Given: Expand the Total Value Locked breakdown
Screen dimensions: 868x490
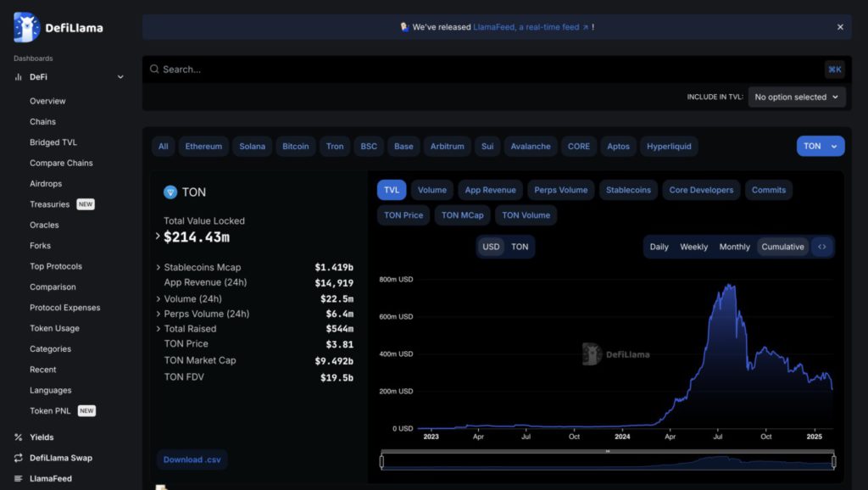Looking at the screenshot, I should pos(158,237).
